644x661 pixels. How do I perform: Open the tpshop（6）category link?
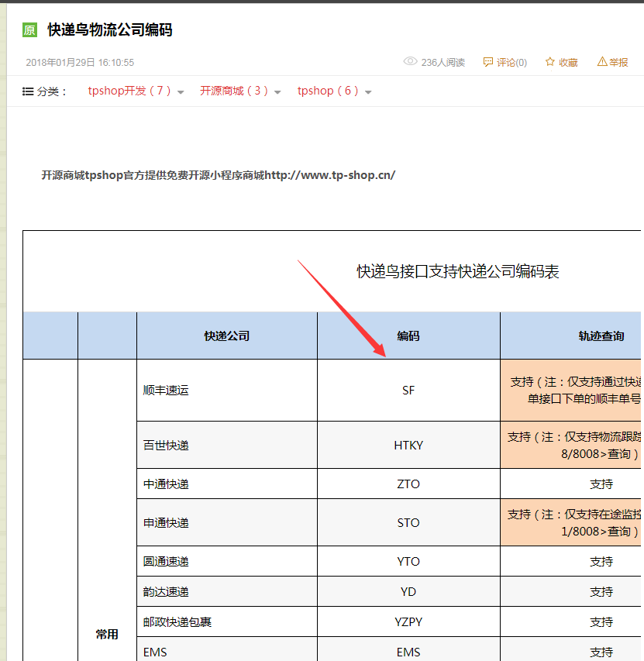tap(328, 91)
